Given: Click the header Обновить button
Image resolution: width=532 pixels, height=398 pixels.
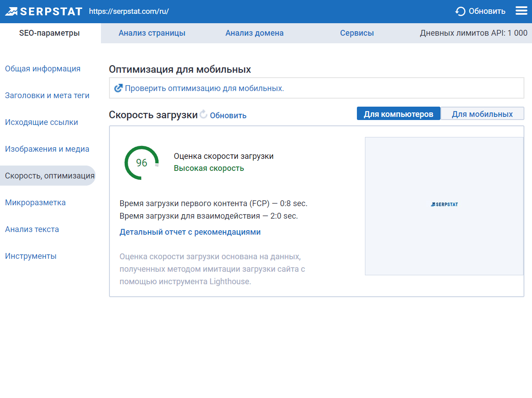Looking at the screenshot, I should [481, 11].
